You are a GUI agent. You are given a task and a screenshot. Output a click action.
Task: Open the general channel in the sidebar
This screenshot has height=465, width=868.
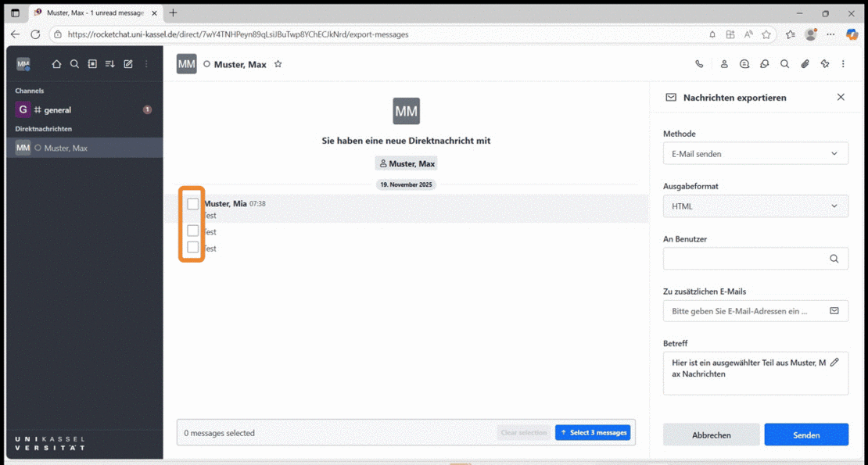point(84,110)
